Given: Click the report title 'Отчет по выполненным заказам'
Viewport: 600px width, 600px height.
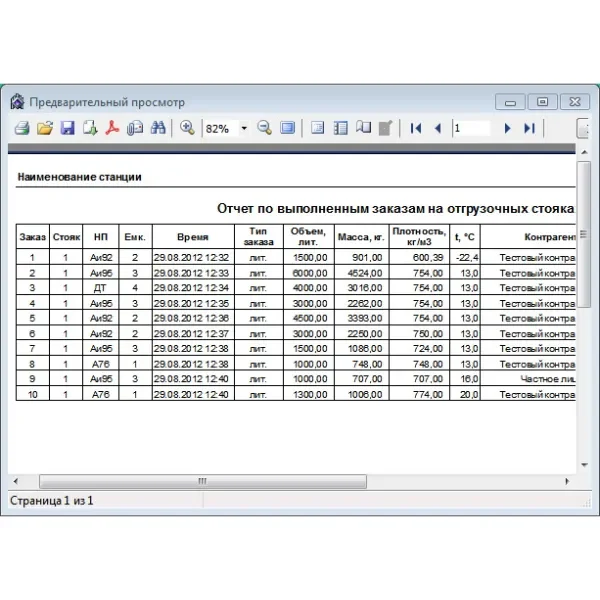Looking at the screenshot, I should pos(396,209).
